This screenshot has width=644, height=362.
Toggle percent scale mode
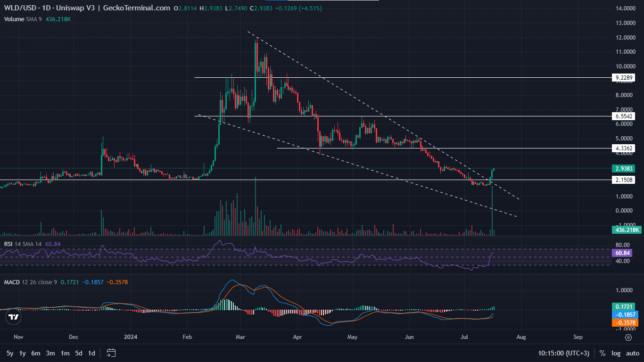pos(603,353)
